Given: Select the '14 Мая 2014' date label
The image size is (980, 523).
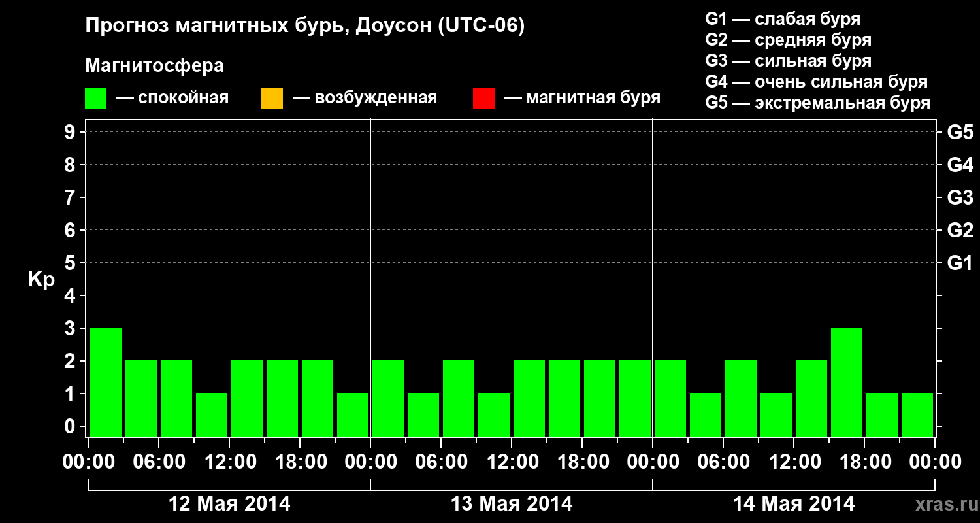Looking at the screenshot, I should [794, 503].
